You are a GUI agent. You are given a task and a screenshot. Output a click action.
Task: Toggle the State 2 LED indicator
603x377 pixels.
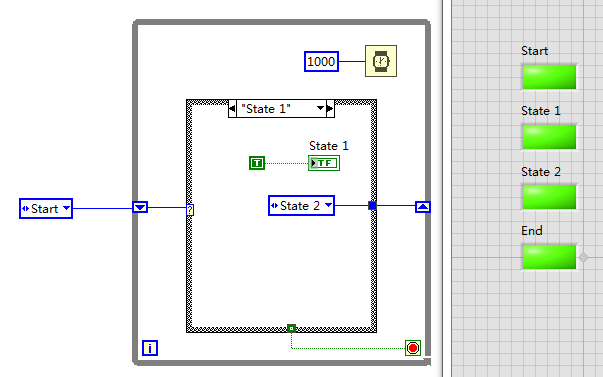tap(549, 197)
